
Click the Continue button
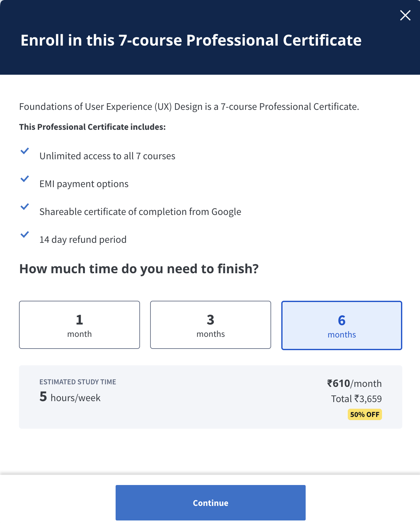(x=211, y=503)
